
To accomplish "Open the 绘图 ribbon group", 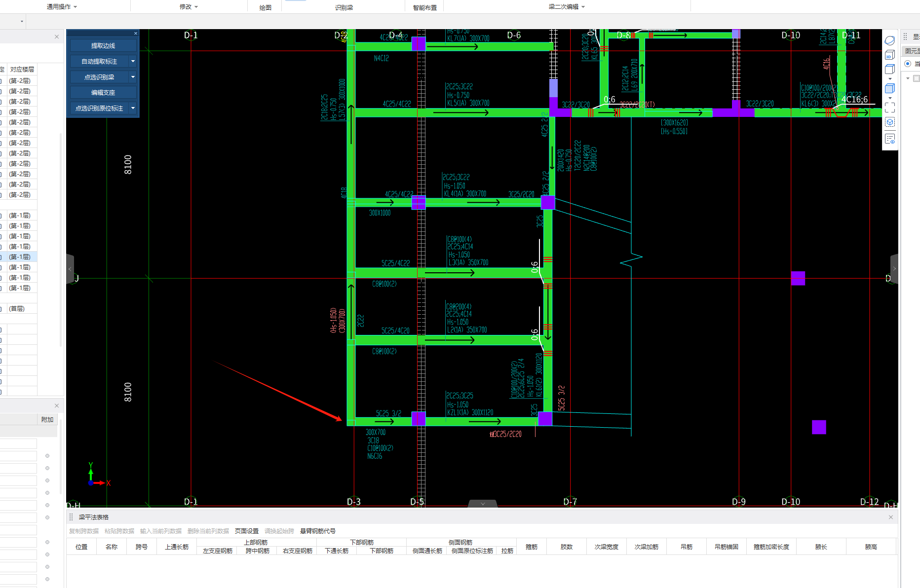I will pos(266,7).
